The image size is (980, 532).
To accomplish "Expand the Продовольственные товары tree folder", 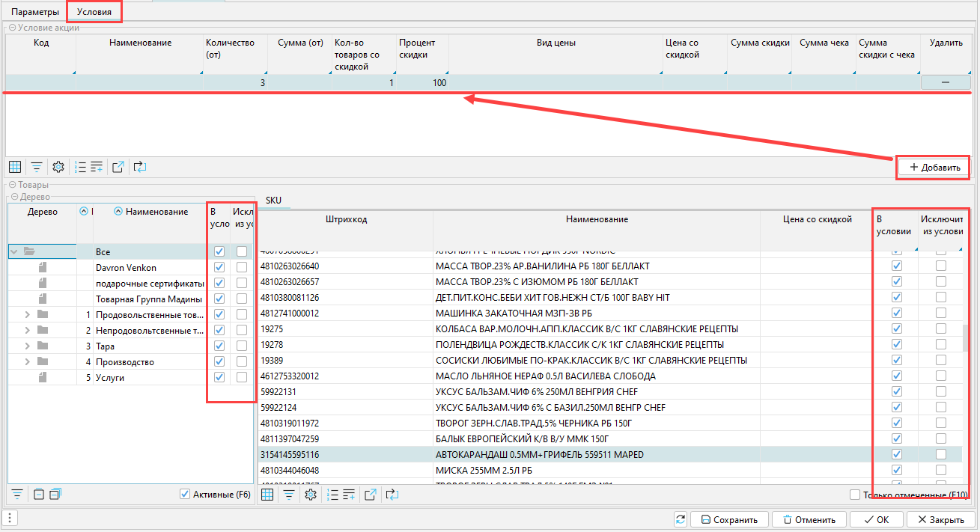I will (28, 315).
